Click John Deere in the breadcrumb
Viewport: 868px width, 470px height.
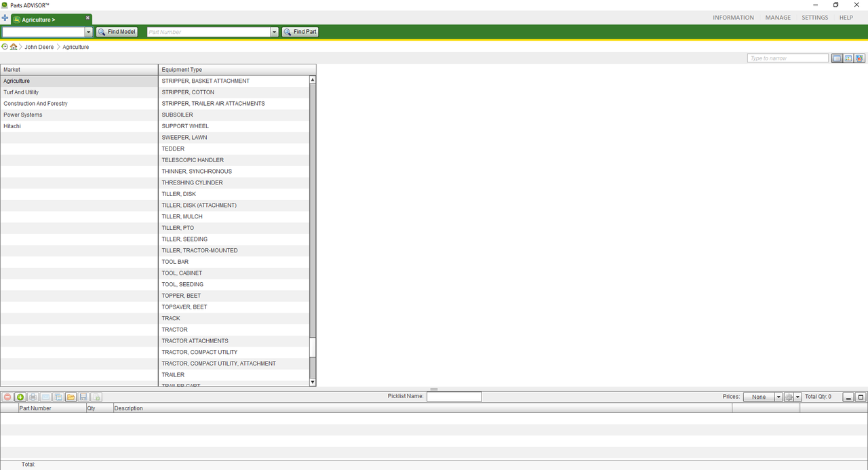click(x=39, y=47)
